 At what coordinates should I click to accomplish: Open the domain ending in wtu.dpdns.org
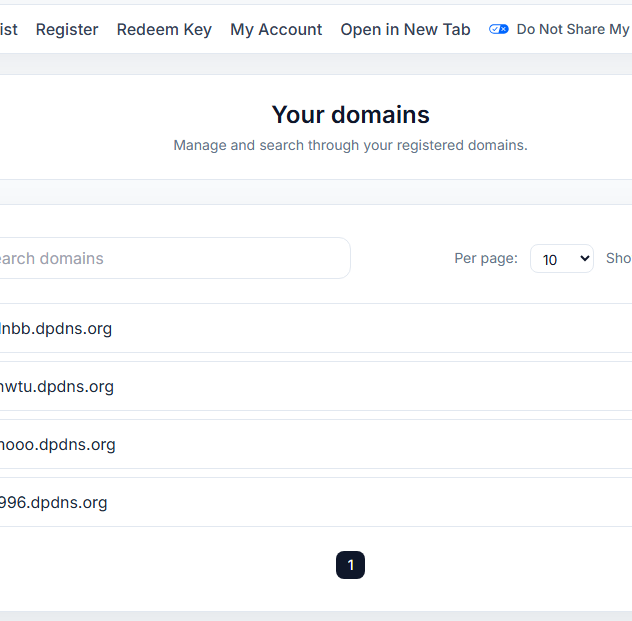click(x=57, y=386)
